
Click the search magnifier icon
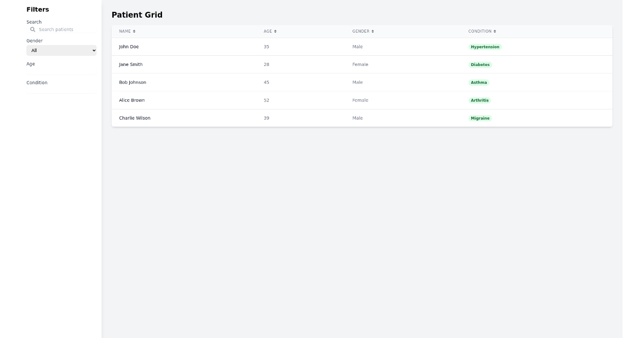tap(32, 29)
